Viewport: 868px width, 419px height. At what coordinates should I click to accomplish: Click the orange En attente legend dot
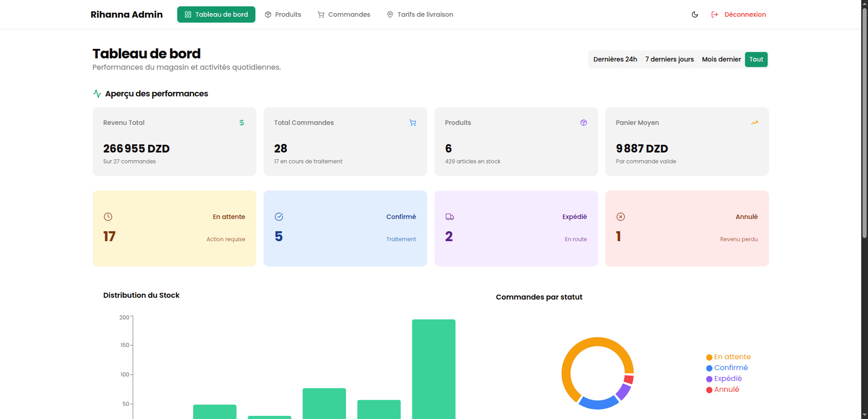pyautogui.click(x=709, y=357)
